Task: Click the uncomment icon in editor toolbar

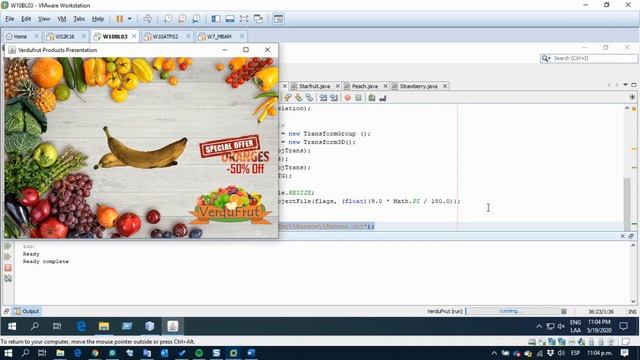Action: [382, 98]
